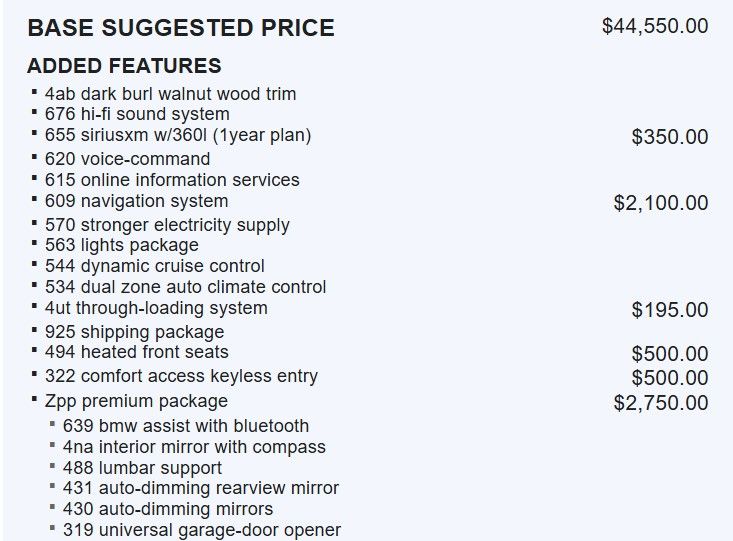Select the 494 heated front seats item
Screen dimensions: 733x541
tap(136, 352)
